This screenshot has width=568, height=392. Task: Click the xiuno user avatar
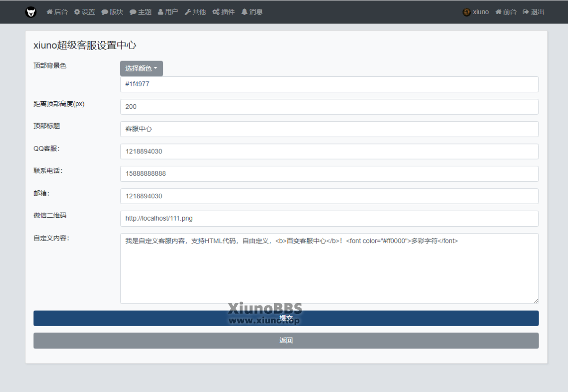pos(467,12)
